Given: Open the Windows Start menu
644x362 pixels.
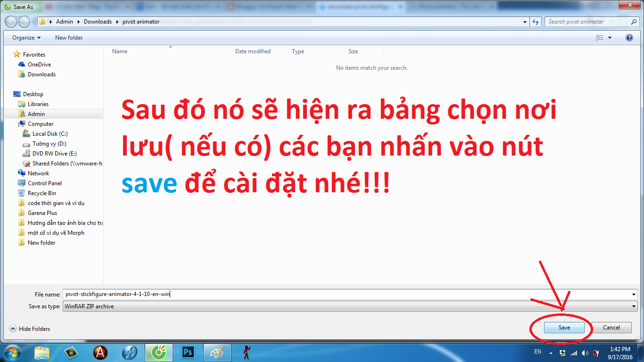Looking at the screenshot, I should pos(13,353).
